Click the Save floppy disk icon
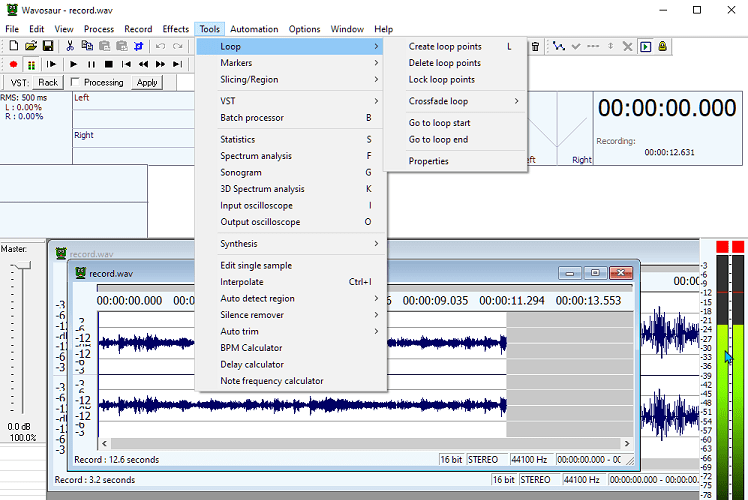The image size is (748, 500). pyautogui.click(x=48, y=46)
